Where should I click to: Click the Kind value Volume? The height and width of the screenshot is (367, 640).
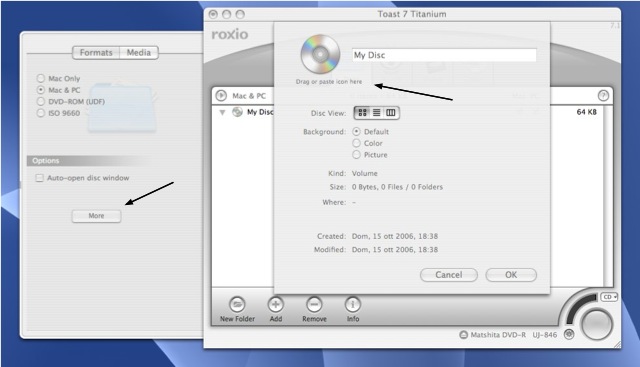364,173
